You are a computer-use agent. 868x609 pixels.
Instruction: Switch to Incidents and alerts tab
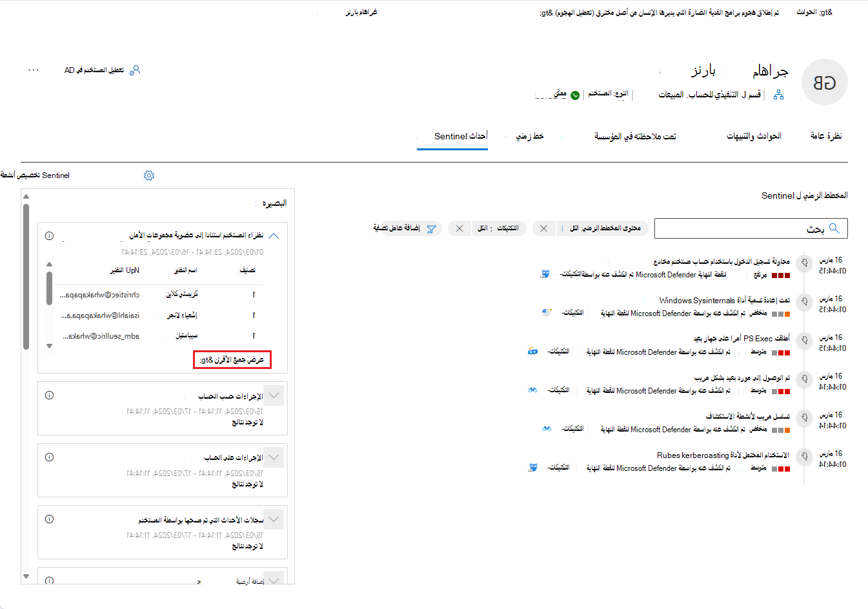(x=754, y=136)
